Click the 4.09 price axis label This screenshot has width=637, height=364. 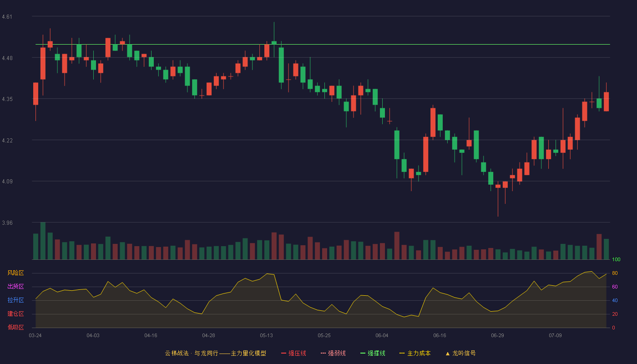[x=7, y=182]
